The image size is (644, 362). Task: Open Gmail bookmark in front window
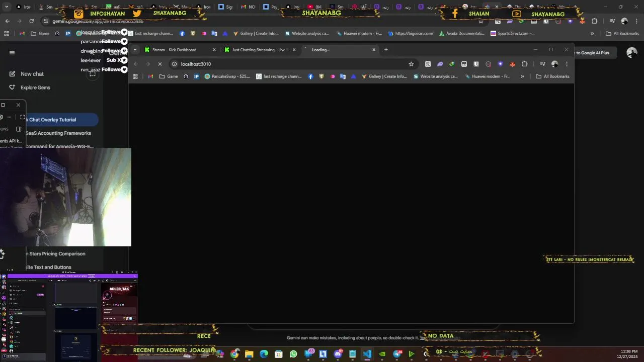(x=150, y=76)
